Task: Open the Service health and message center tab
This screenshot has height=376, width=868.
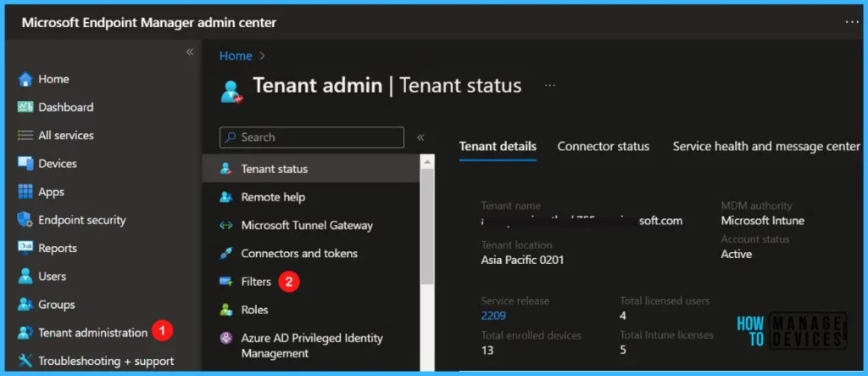Action: point(766,146)
